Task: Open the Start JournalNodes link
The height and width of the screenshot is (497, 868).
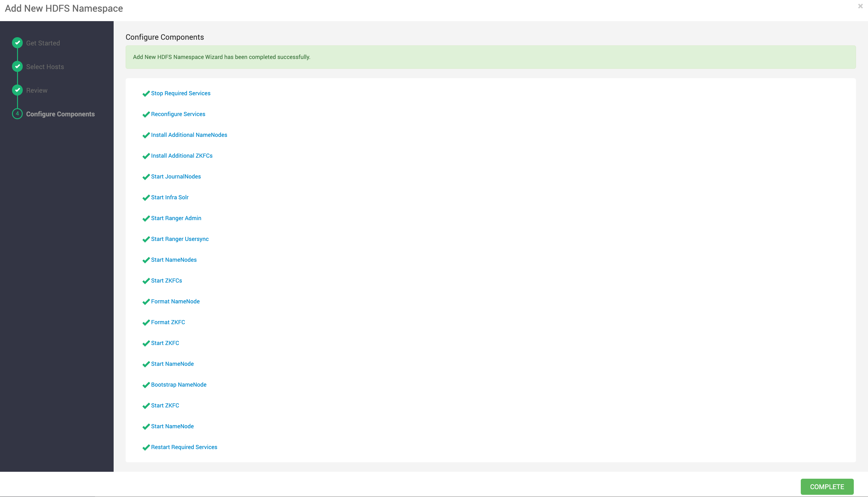Action: tap(176, 177)
